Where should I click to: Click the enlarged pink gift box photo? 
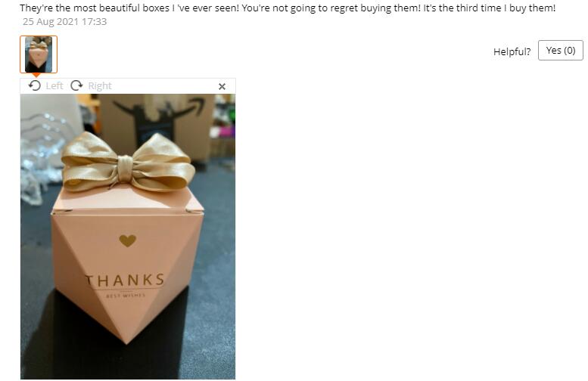click(128, 237)
